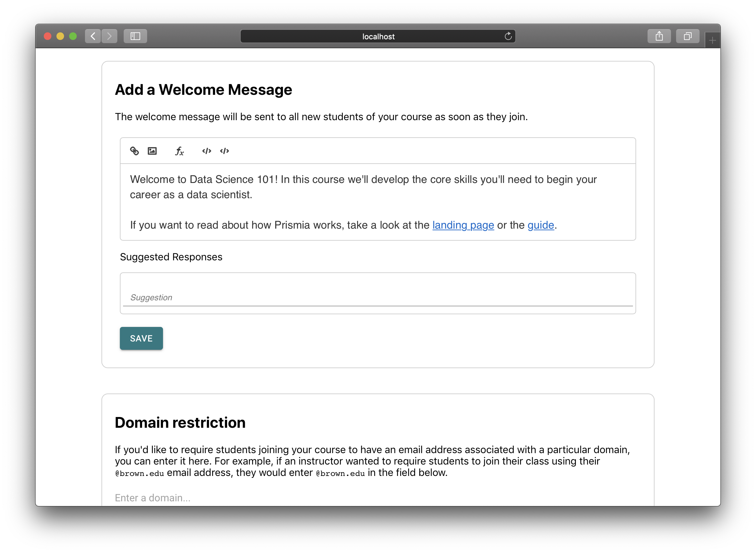Image resolution: width=756 pixels, height=553 pixels.
Task: Toggle the browser sidebar icon
Action: pyautogui.click(x=135, y=36)
